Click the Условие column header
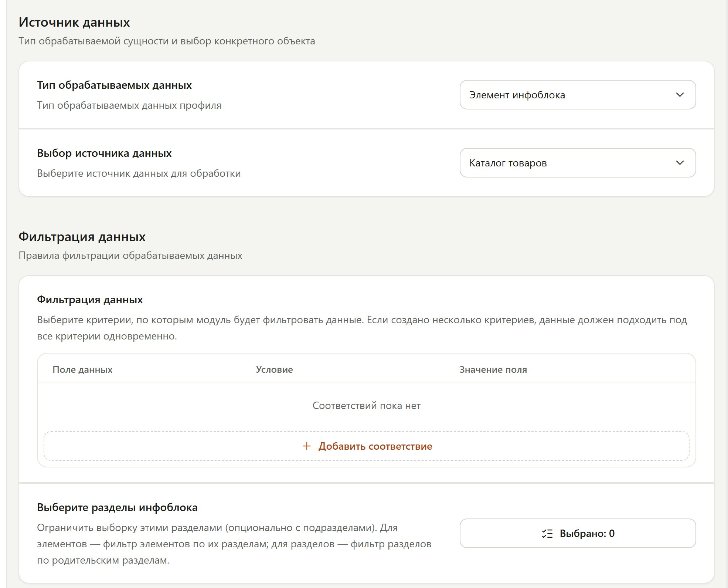Screen dimensions: 728x588 point(274,369)
